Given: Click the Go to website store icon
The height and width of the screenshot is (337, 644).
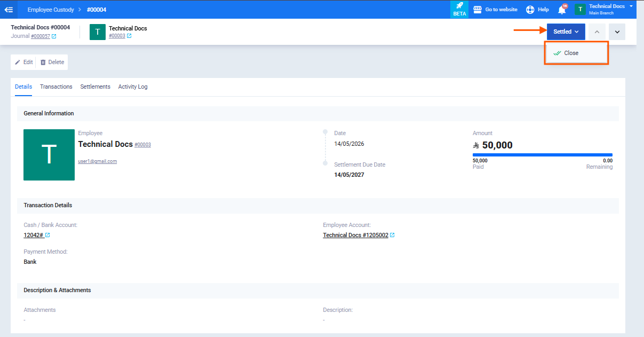Looking at the screenshot, I should (478, 10).
